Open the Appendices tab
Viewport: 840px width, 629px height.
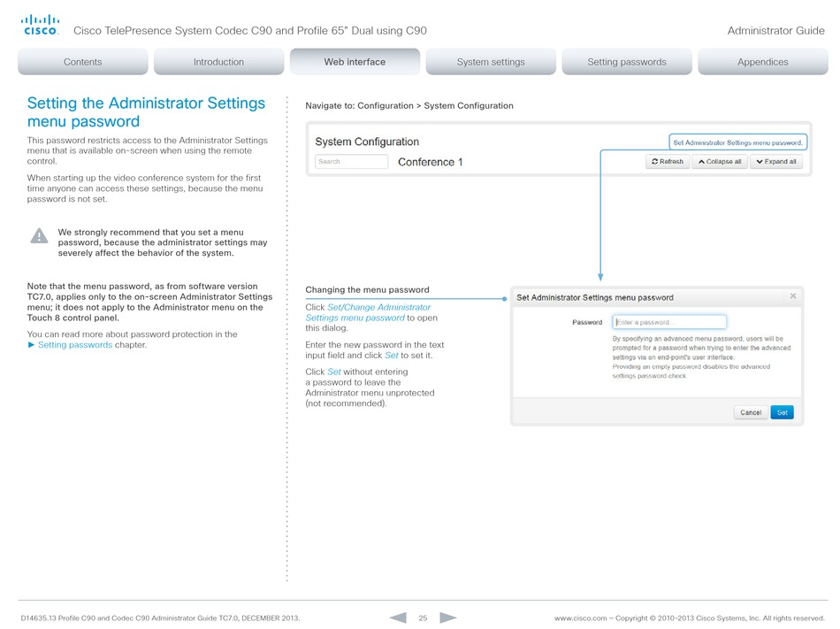[x=762, y=62]
